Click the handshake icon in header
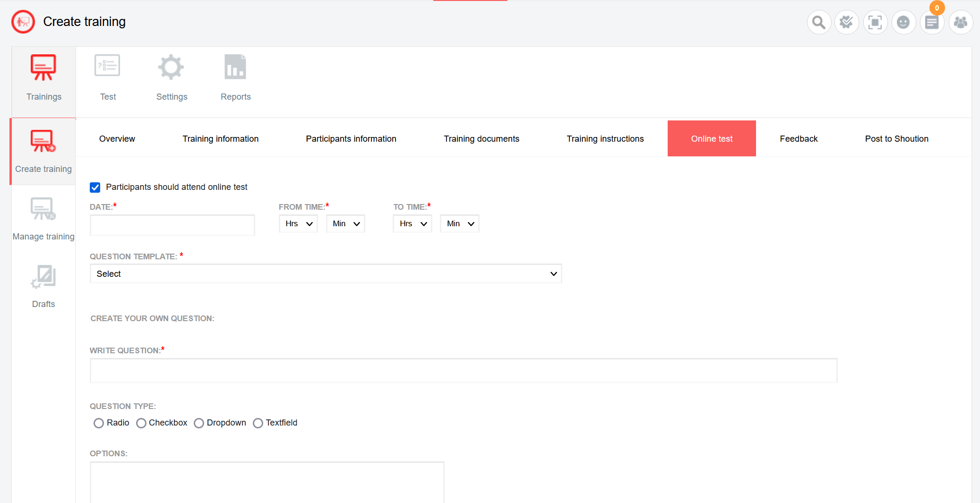 pyautogui.click(x=847, y=22)
